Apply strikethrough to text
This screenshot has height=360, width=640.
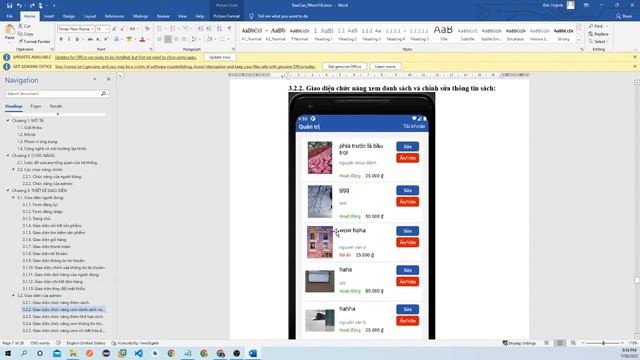click(x=90, y=39)
